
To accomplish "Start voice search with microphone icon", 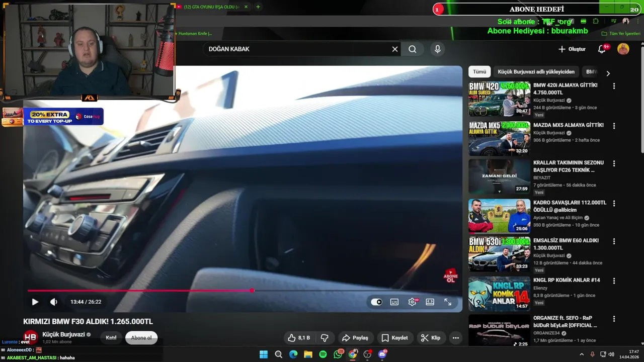I will point(438,49).
